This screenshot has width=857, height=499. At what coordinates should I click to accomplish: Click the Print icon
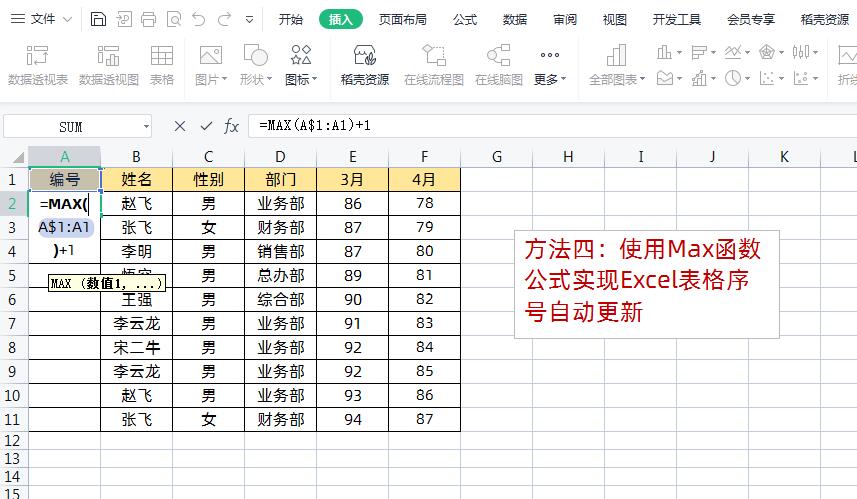pyautogui.click(x=148, y=20)
